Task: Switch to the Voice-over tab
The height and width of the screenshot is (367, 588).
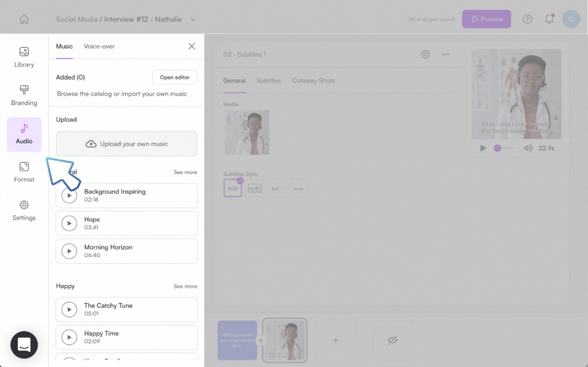Action: [99, 46]
